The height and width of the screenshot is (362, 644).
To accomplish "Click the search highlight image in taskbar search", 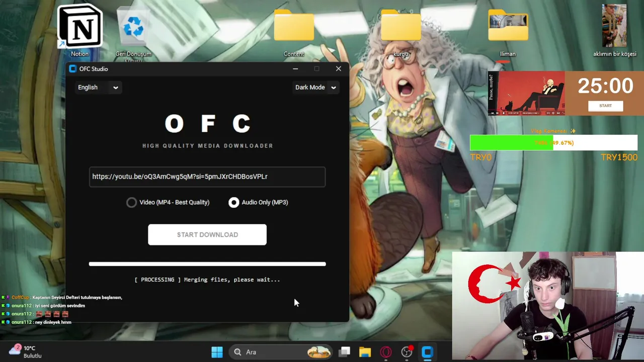I will [319, 352].
